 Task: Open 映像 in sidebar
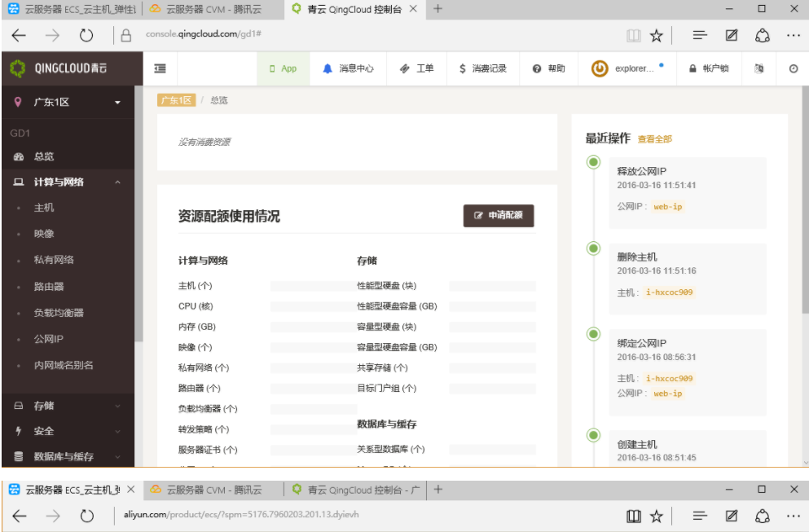click(x=44, y=234)
